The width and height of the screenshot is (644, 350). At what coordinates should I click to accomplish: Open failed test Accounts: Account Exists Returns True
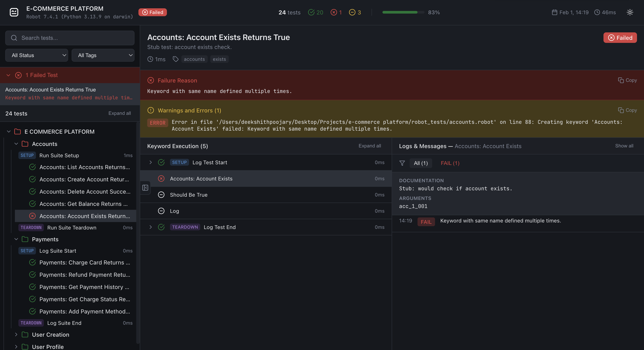point(70,94)
